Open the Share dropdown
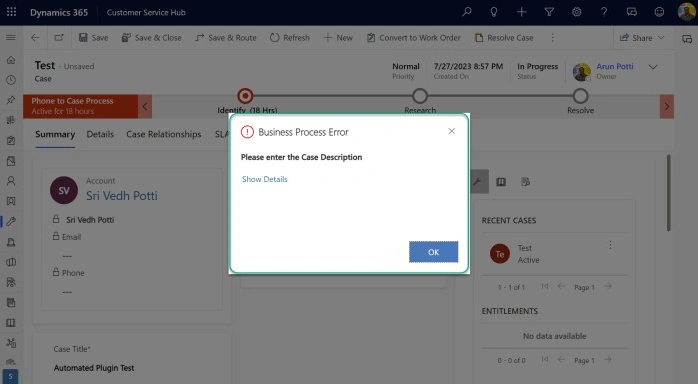This screenshot has height=384, width=698. pyautogui.click(x=642, y=38)
